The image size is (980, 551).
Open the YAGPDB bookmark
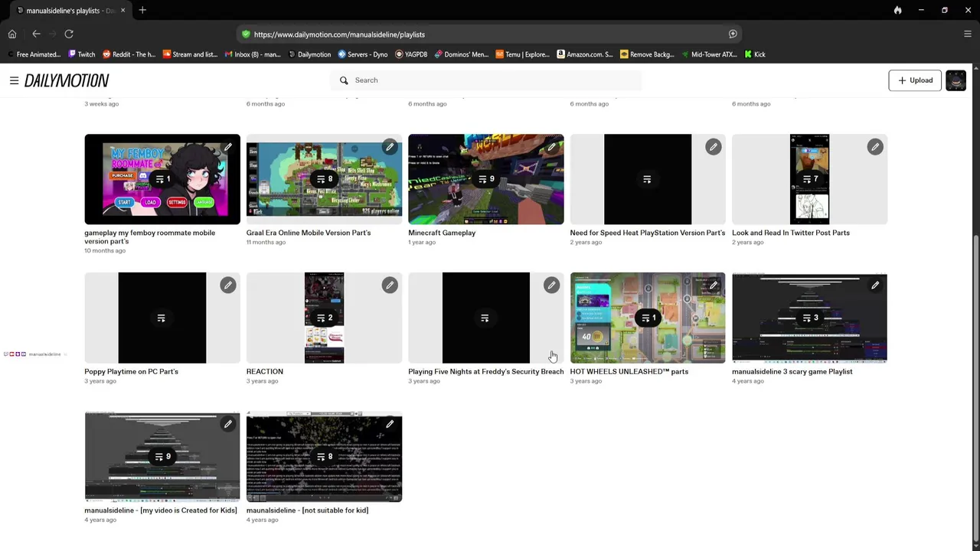tap(411, 54)
